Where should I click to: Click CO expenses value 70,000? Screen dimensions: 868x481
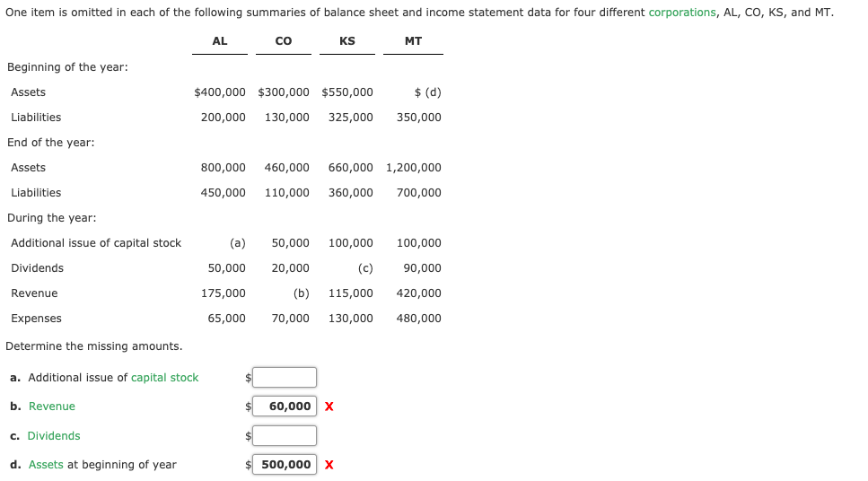(290, 319)
